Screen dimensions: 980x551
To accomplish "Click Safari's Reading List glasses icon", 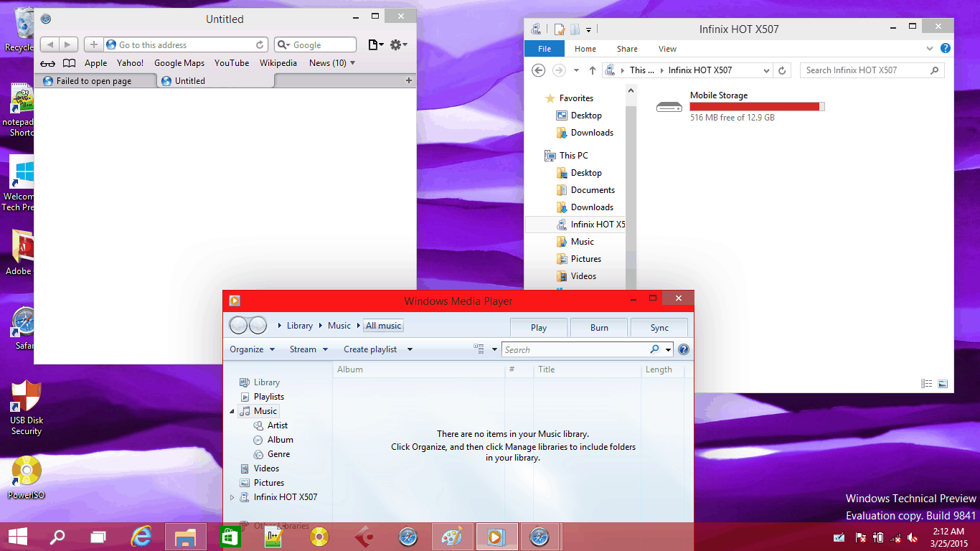I will (48, 63).
